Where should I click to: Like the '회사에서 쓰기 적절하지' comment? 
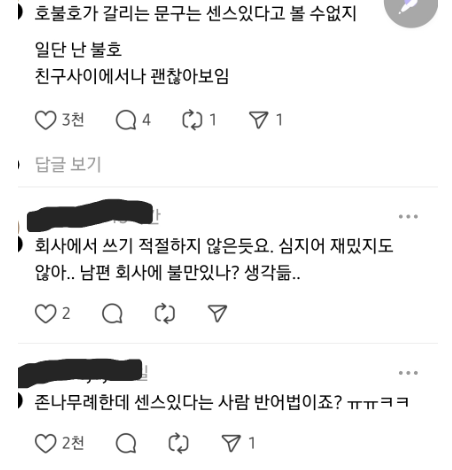45,314
